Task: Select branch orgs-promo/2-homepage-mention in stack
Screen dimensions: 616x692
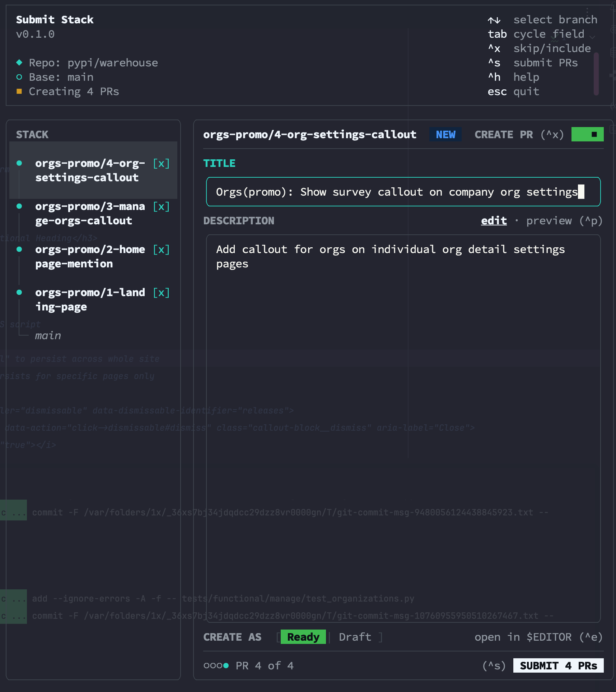Action: (90, 256)
